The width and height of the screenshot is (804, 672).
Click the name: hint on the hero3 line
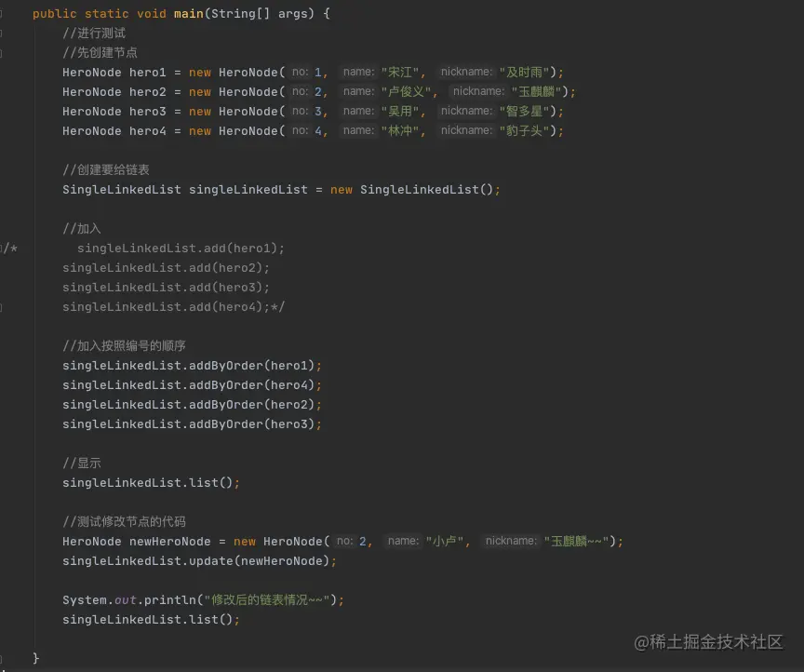pos(358,111)
